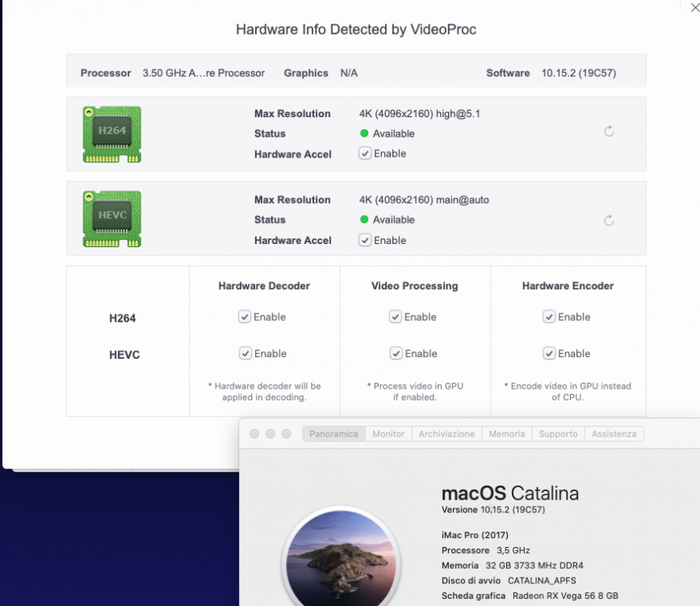Click the macOS Catalina island image
Screen dimensions: 700x606
coord(341,558)
